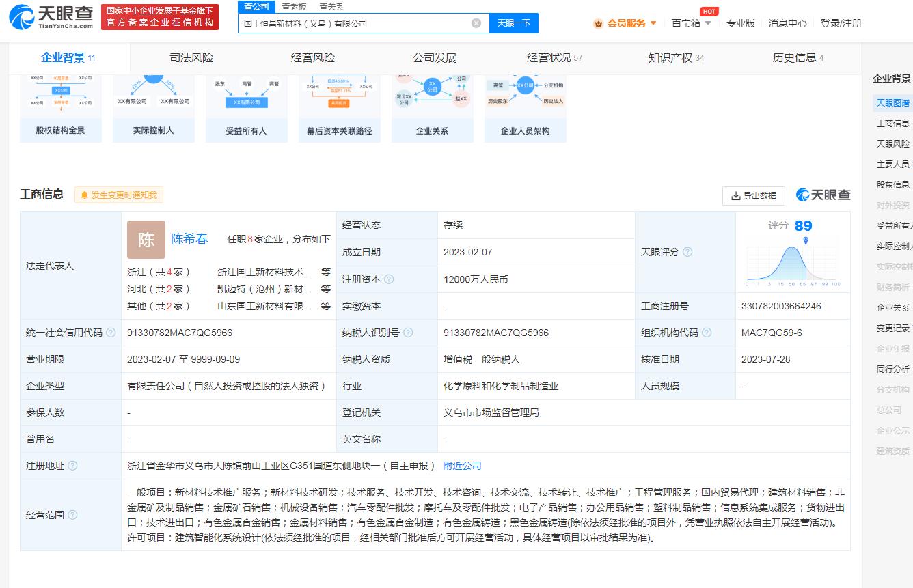Viewport: 913px width, 588px height.
Task: Jump to 受益所有人 in side navigation
Action: coord(894,225)
